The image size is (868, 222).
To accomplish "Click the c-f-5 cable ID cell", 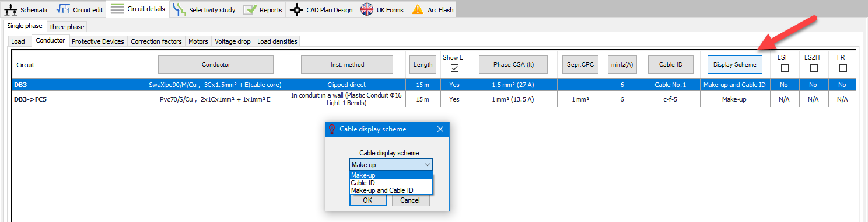I will tap(670, 99).
